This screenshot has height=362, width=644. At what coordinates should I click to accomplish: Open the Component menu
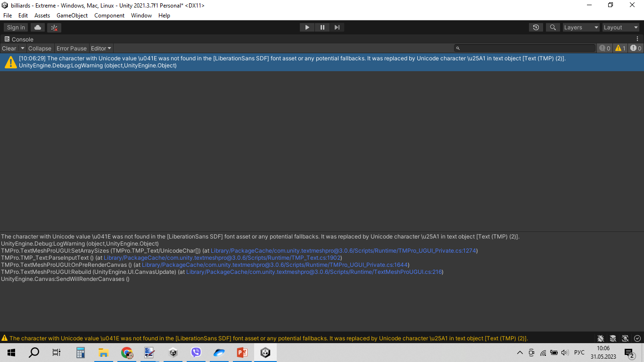pyautogui.click(x=109, y=16)
